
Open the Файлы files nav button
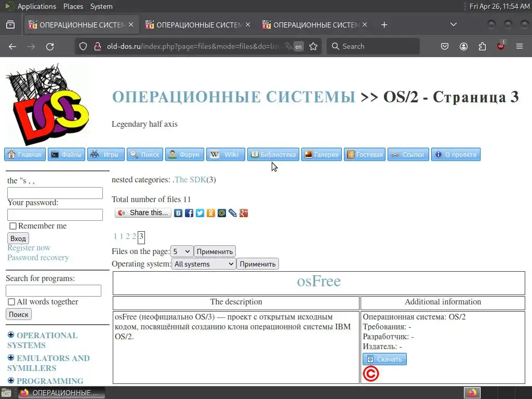(x=66, y=154)
